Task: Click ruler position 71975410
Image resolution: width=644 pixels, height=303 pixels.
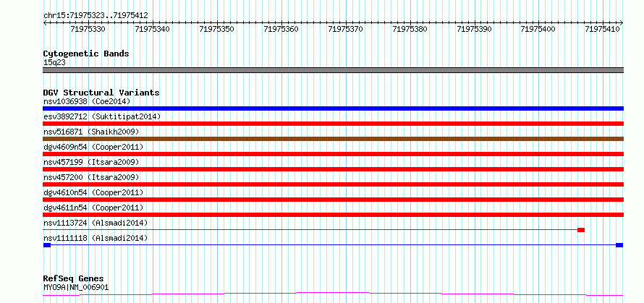Action: coord(603,29)
